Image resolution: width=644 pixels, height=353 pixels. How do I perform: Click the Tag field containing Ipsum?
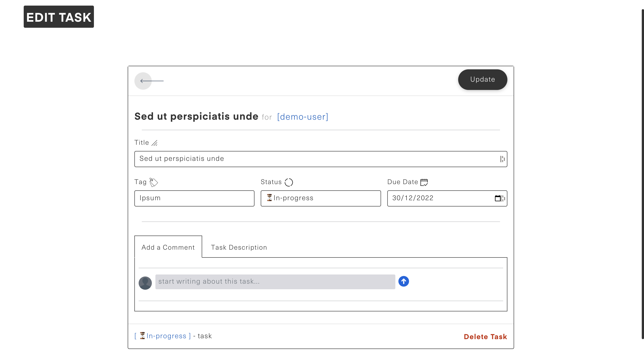coord(194,198)
